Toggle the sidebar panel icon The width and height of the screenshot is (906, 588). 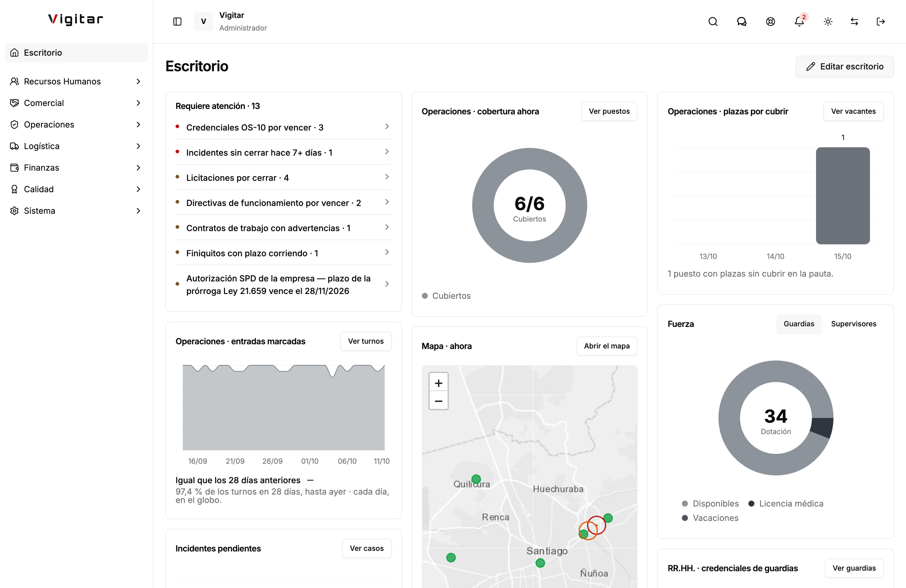[177, 22]
